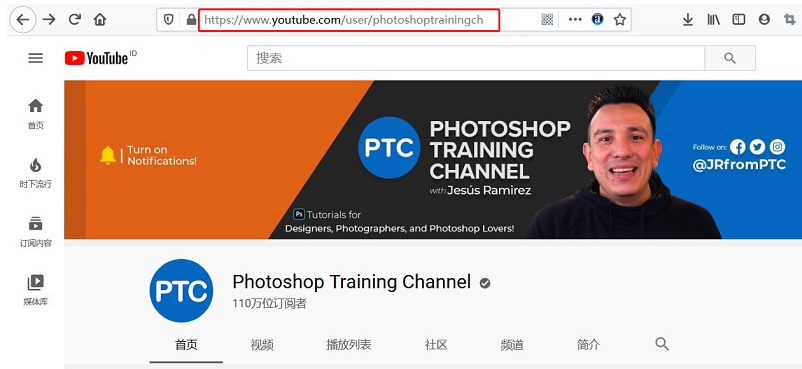
Task: Switch to the 简介 about tab
Action: 588,344
